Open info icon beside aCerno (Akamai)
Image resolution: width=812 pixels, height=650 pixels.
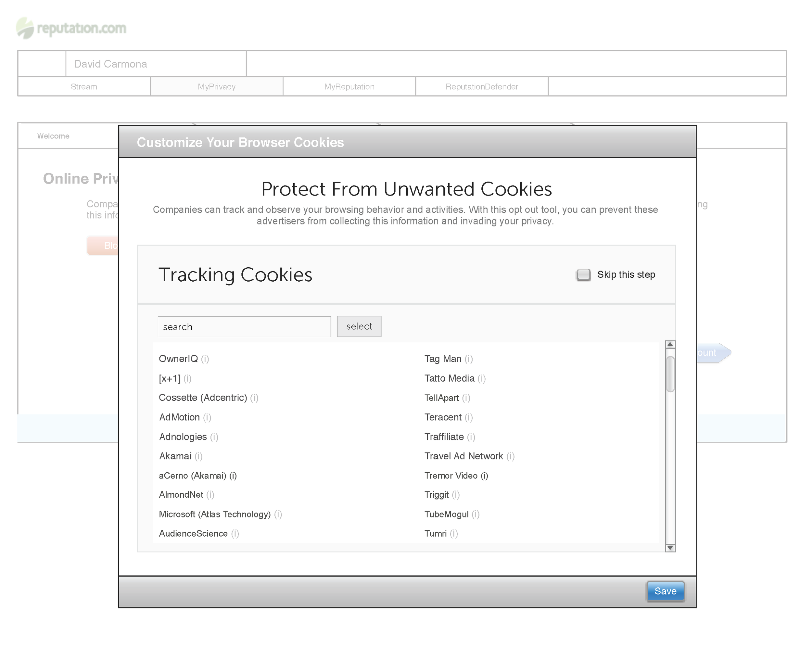coord(233,476)
